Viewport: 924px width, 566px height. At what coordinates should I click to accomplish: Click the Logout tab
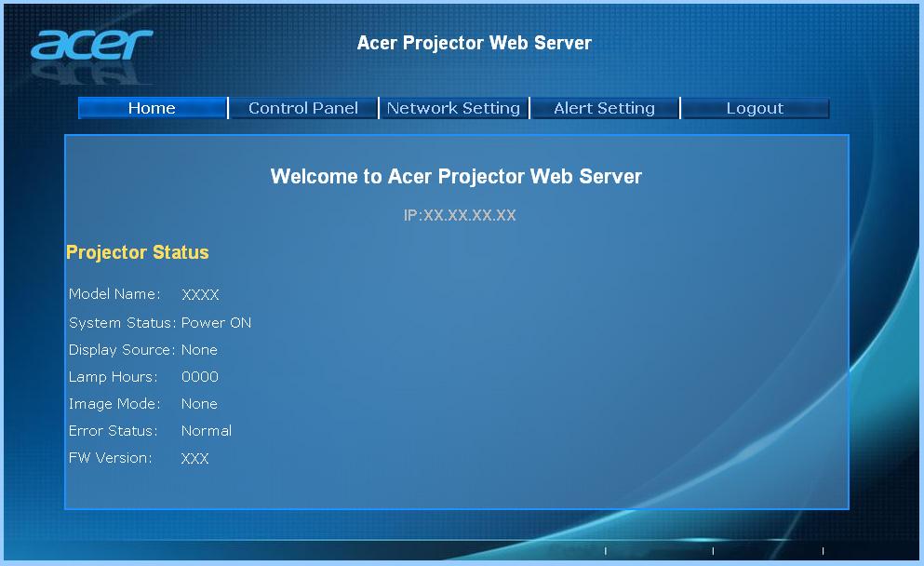[755, 109]
